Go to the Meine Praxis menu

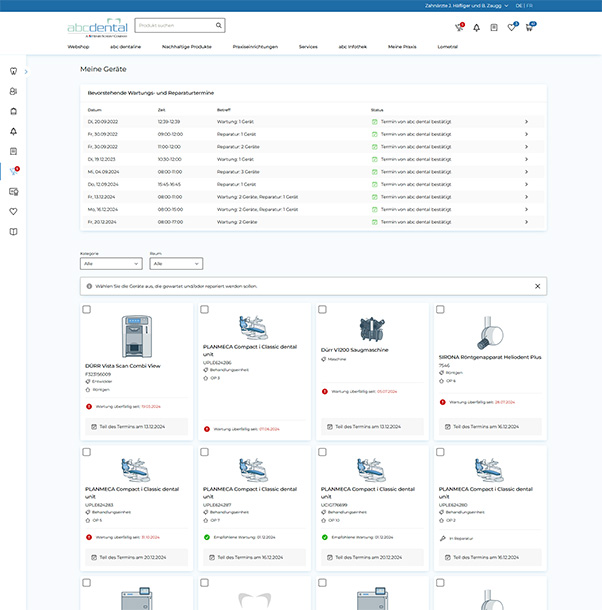pos(402,47)
